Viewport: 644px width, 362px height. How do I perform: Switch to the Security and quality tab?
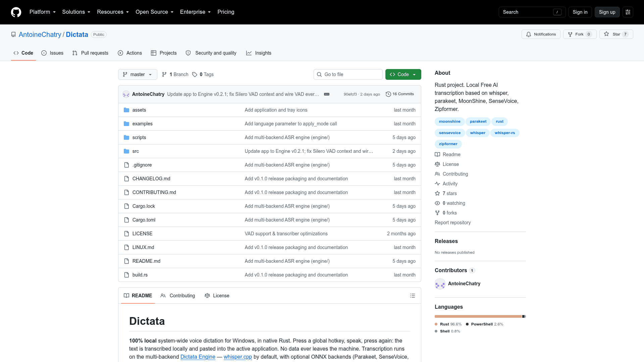click(x=211, y=53)
